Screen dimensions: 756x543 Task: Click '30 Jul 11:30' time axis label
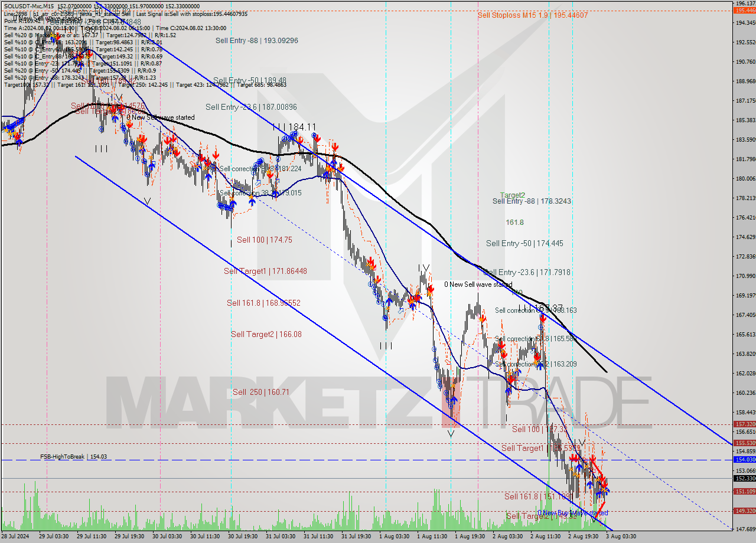[x=205, y=536]
